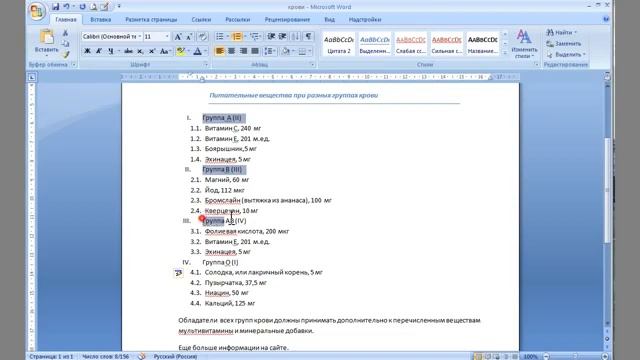Open the font name dropdown Calibri
Viewport: 640px width, 360px height.
(140, 37)
